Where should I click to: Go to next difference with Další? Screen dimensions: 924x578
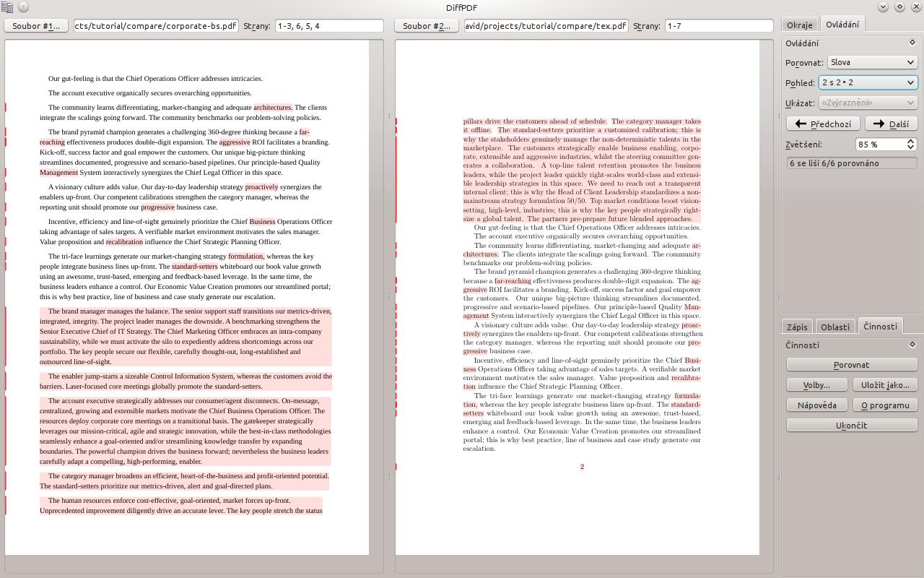[891, 124]
